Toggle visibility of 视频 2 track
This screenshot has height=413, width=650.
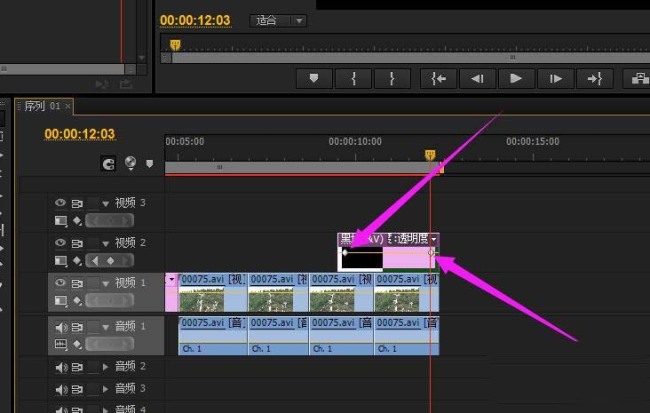tap(60, 242)
